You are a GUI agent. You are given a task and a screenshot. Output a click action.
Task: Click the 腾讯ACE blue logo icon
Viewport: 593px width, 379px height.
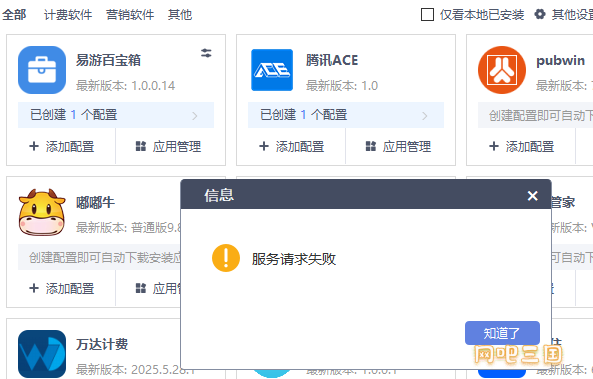click(x=272, y=70)
